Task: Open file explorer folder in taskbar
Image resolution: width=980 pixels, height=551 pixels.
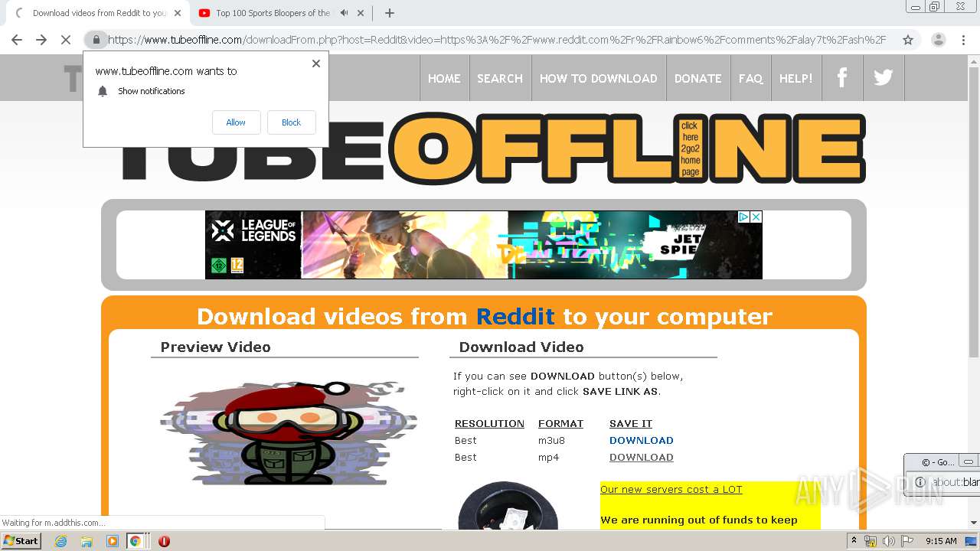Action: click(x=87, y=541)
